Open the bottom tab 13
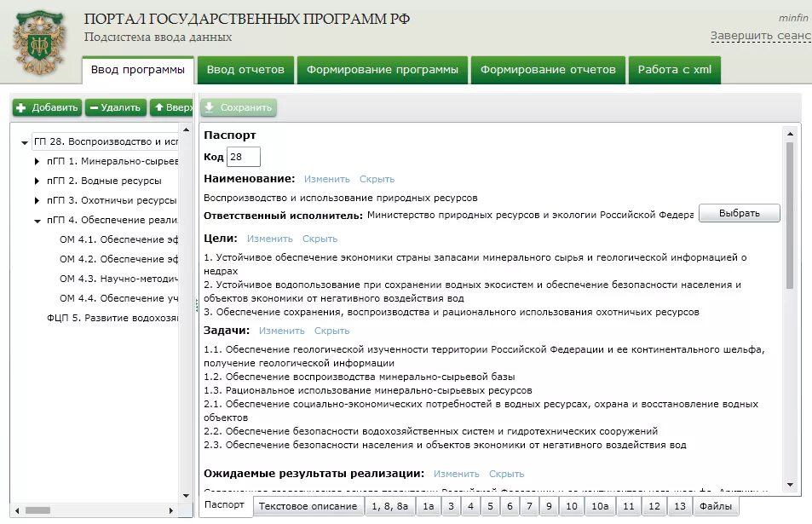This screenshot has width=812, height=524. tap(680, 506)
